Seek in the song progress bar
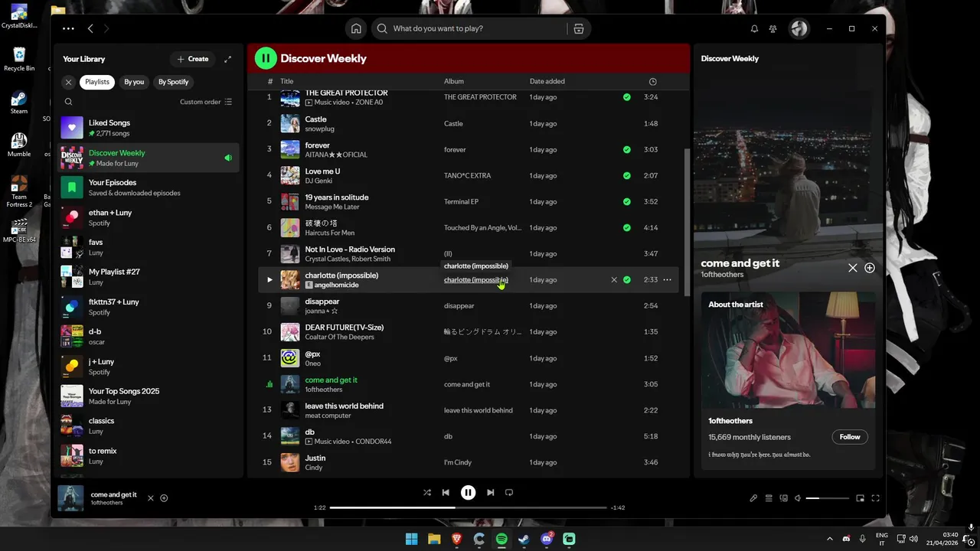The width and height of the screenshot is (980, 551). coord(468,507)
